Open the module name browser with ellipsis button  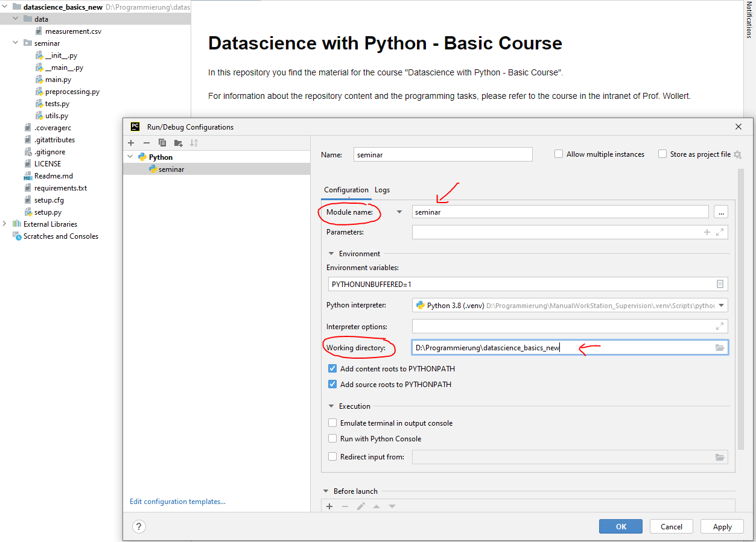point(720,211)
